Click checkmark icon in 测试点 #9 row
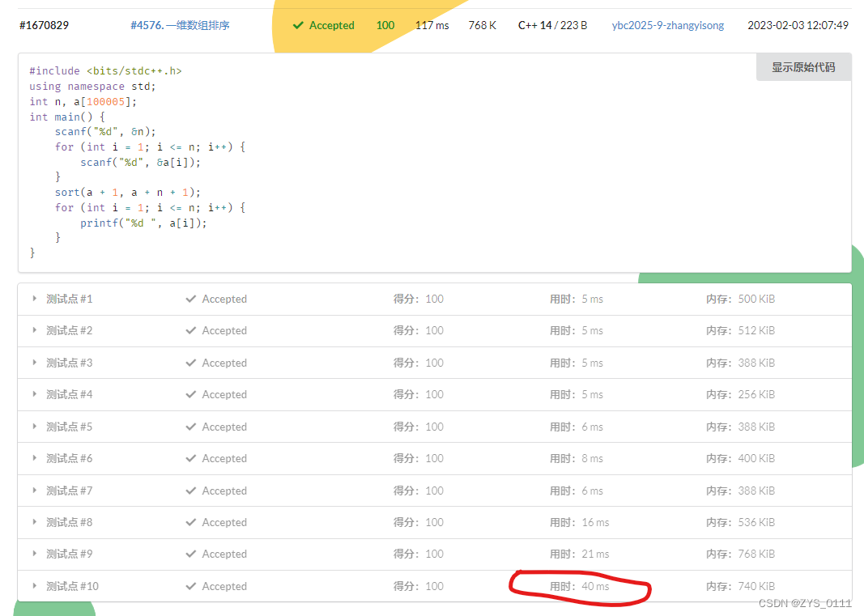This screenshot has height=616, width=864. click(x=190, y=553)
